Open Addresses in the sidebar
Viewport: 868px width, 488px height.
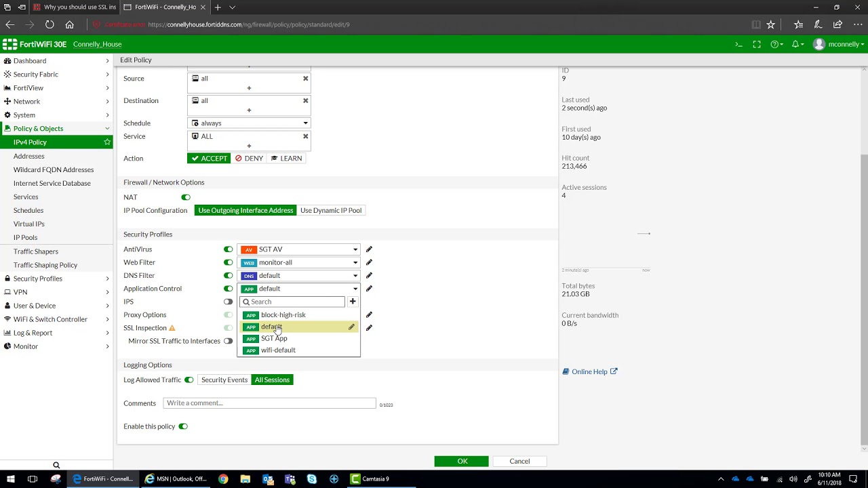pos(29,156)
